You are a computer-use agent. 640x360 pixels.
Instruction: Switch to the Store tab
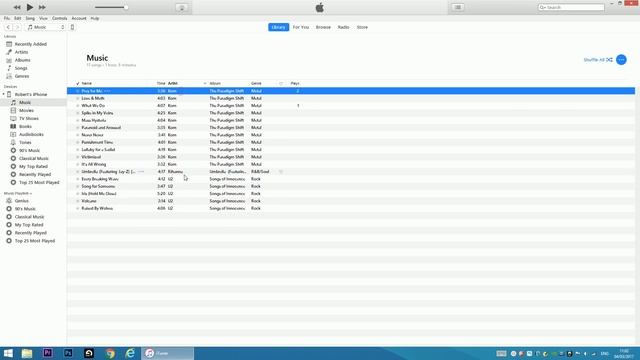[362, 27]
